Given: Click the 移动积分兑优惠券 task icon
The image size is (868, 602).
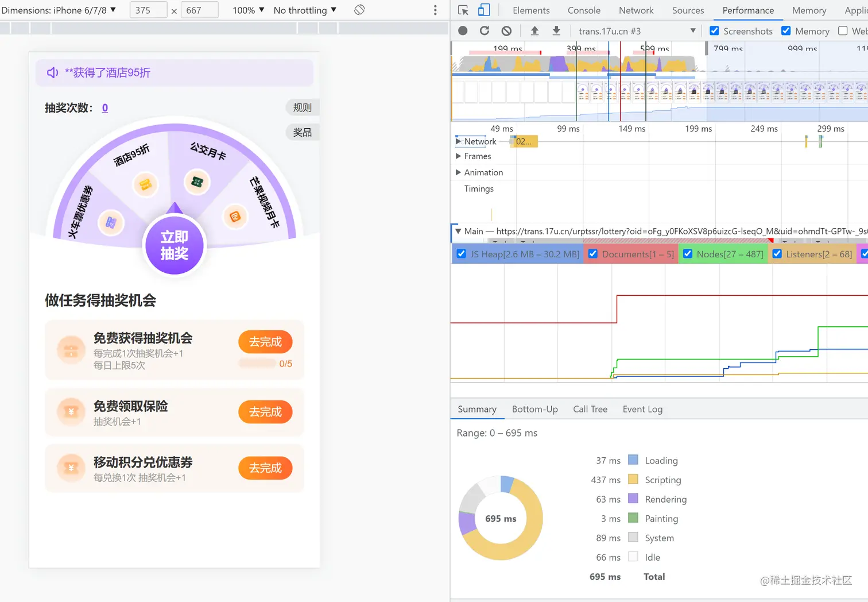Looking at the screenshot, I should (71, 468).
